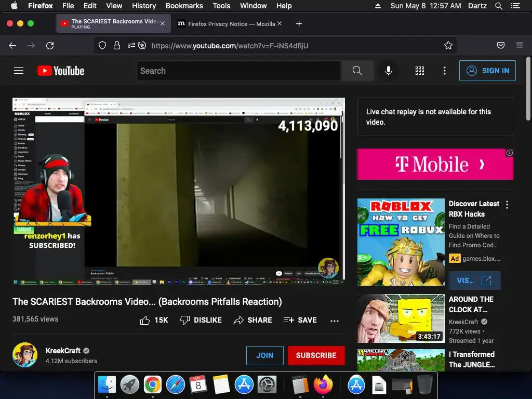Image resolution: width=532 pixels, height=399 pixels.
Task: Click the eject icon in menu bar
Action: point(378,6)
